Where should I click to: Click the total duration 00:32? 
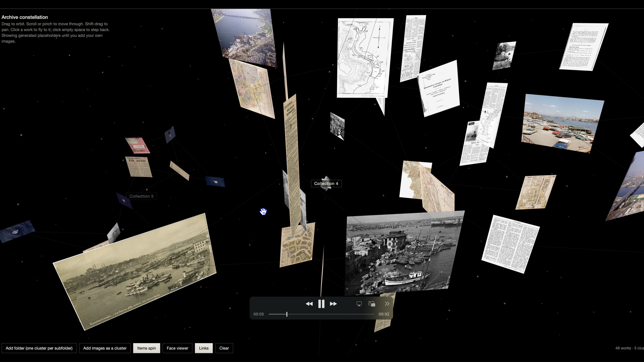[384, 314]
